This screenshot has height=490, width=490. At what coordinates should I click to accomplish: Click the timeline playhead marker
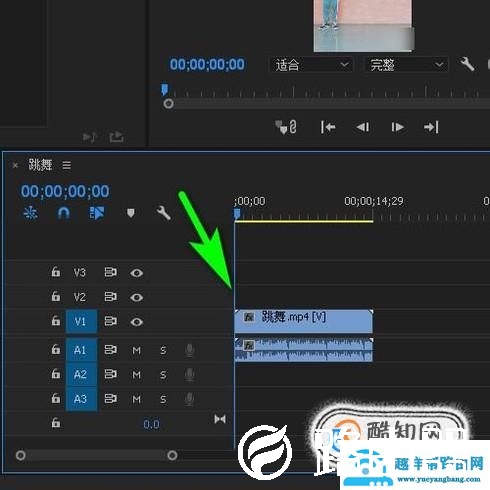[x=237, y=214]
